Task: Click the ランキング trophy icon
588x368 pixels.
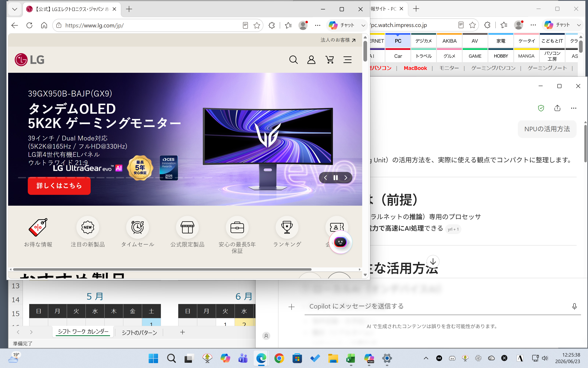Action: point(287,227)
